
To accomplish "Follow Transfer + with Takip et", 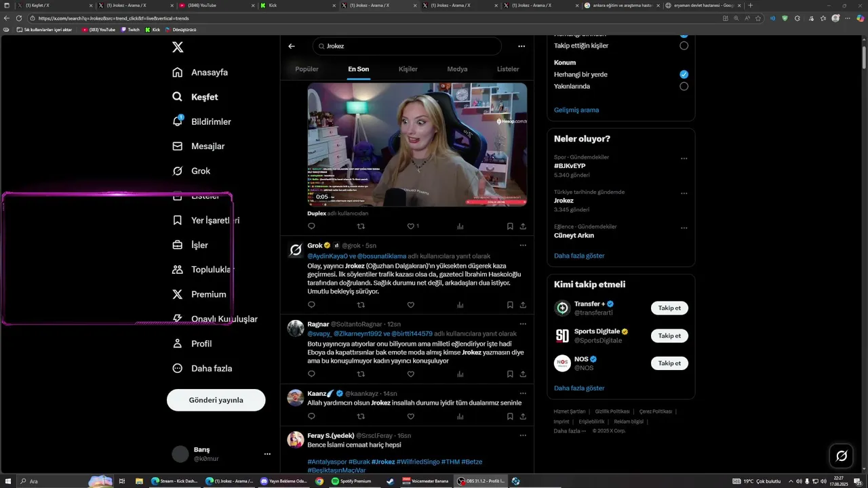I will click(x=669, y=308).
